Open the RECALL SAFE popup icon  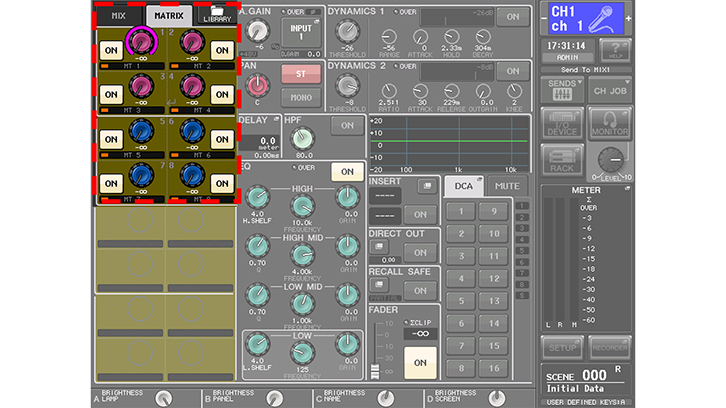[379, 284]
